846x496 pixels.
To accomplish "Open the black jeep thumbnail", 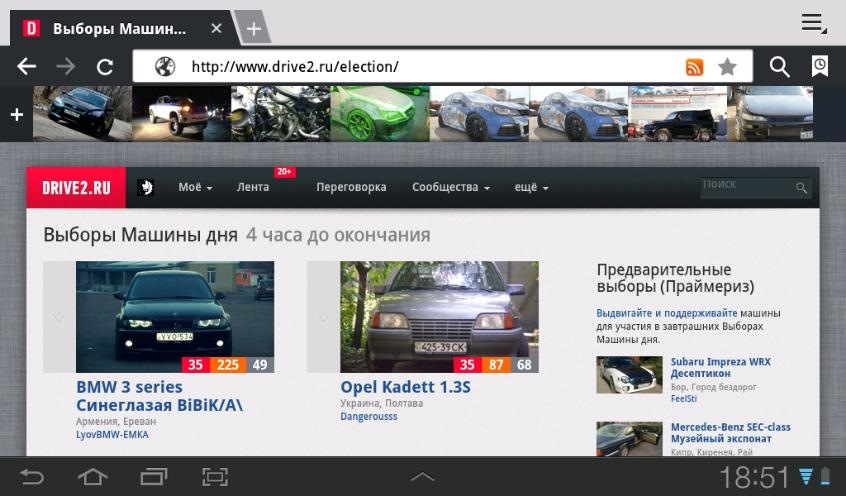I will [x=678, y=114].
